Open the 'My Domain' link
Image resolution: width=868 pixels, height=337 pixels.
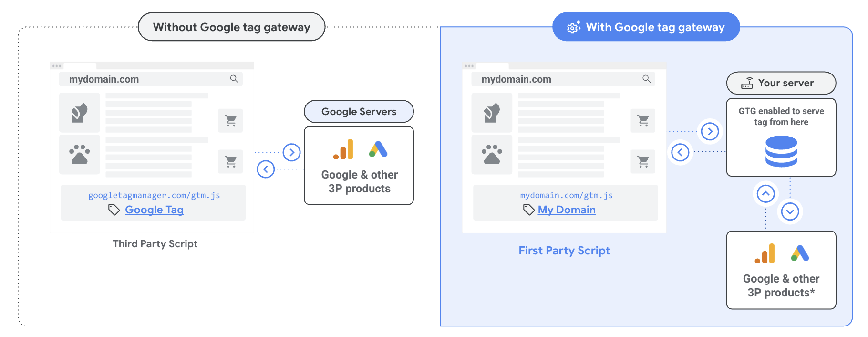click(x=567, y=210)
